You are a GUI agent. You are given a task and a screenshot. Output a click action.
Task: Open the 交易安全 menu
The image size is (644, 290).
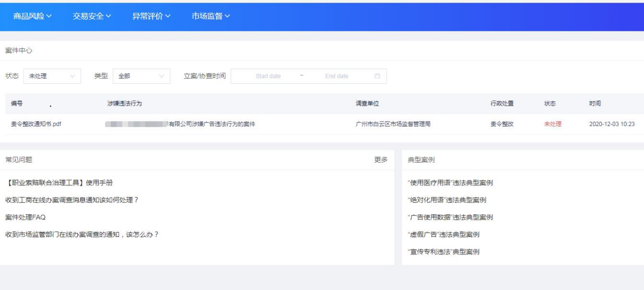click(92, 16)
